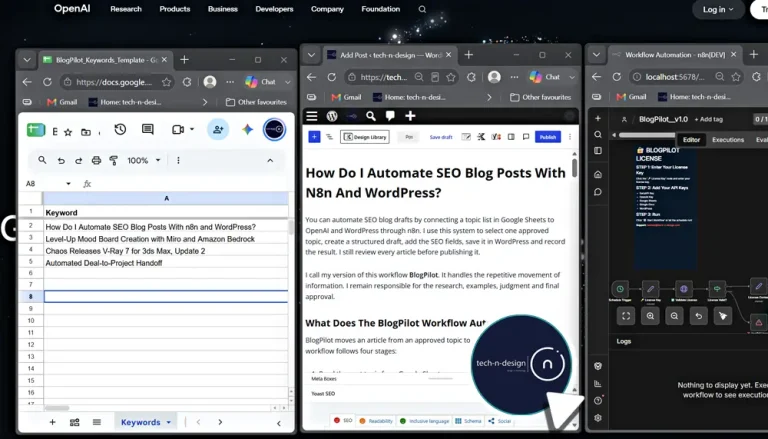This screenshot has height=439, width=768.
Task: Open the Research menu on OpenAI site
Action: coord(126,9)
